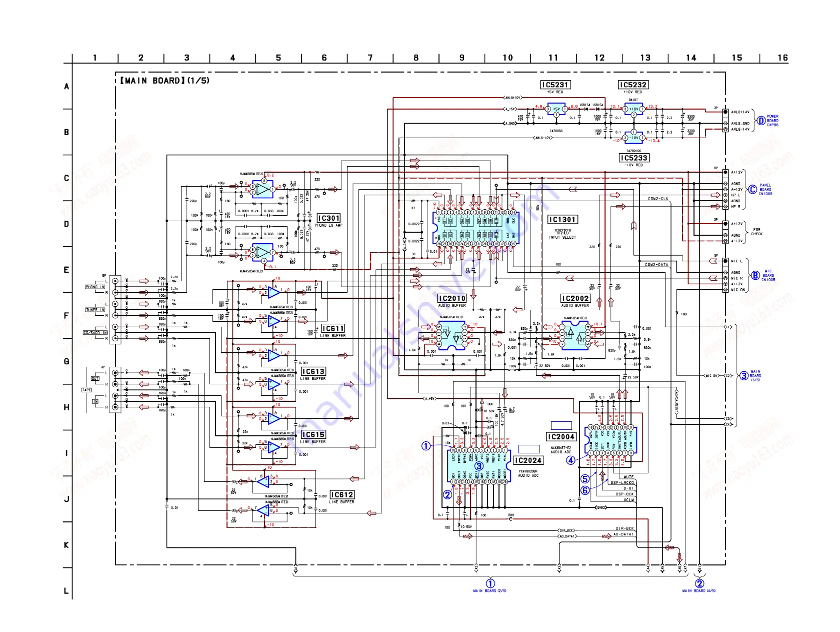The height and width of the screenshot is (632, 840).
Task: Select the IC613 label
Action: (x=313, y=372)
